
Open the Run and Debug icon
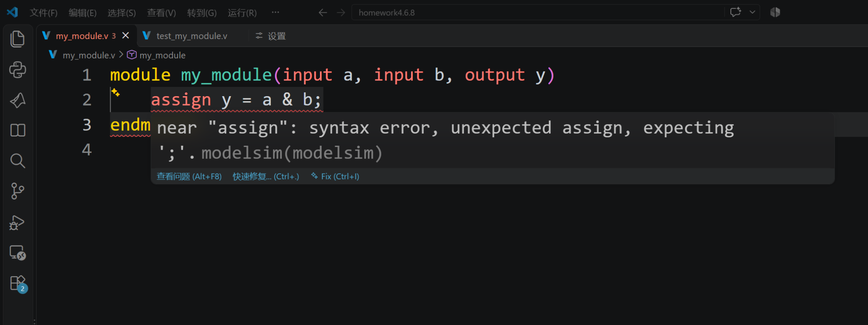17,222
